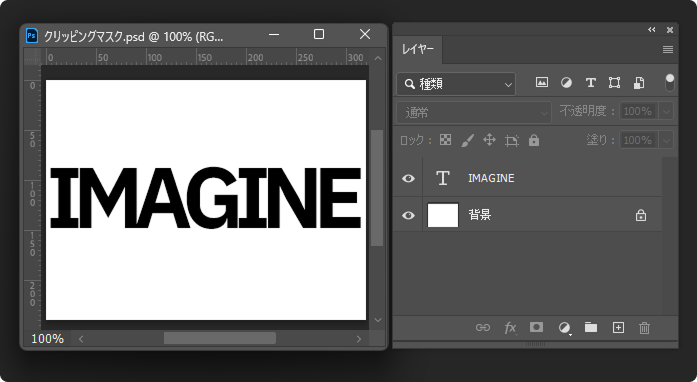Select the レイヤー panel tab

[x=417, y=49]
